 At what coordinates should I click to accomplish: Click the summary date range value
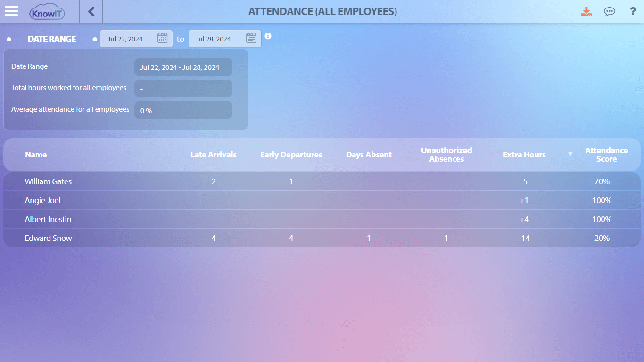coord(183,67)
